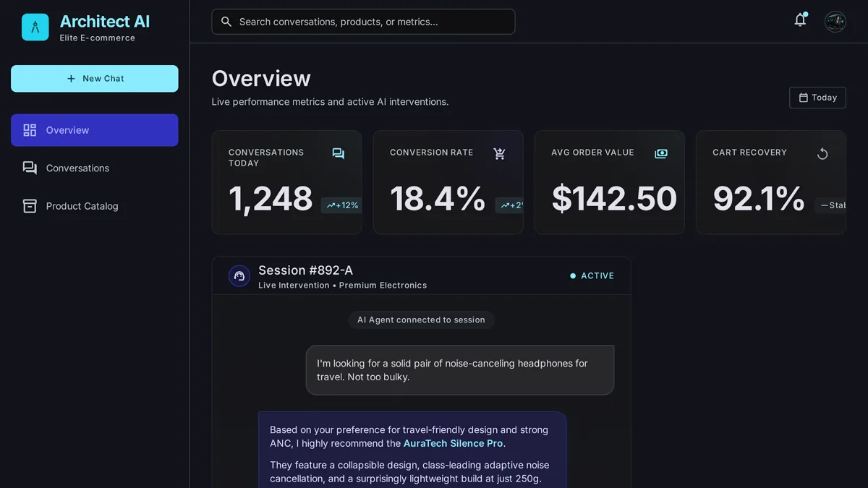Click the +12% trend badge
Image resolution: width=868 pixels, height=488 pixels.
tap(342, 205)
